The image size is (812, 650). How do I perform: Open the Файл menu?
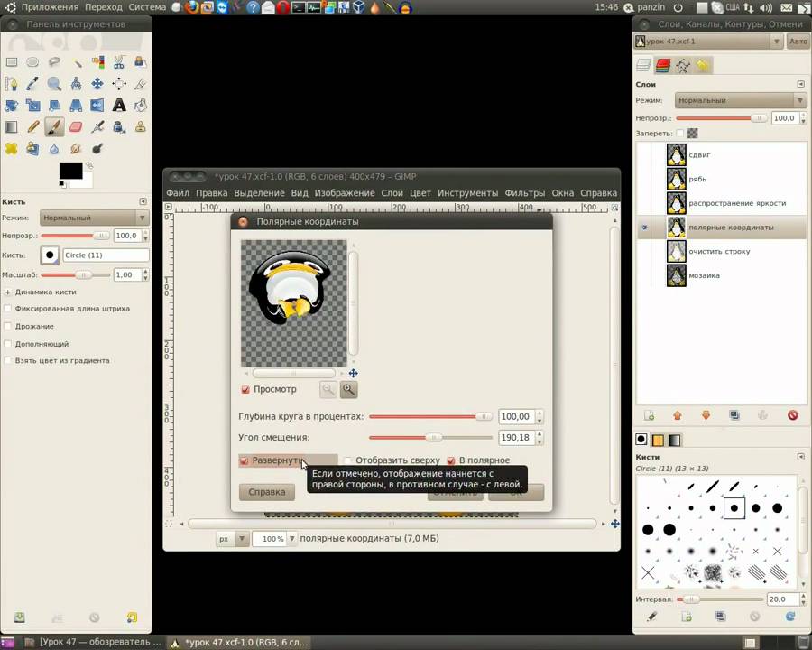(178, 193)
